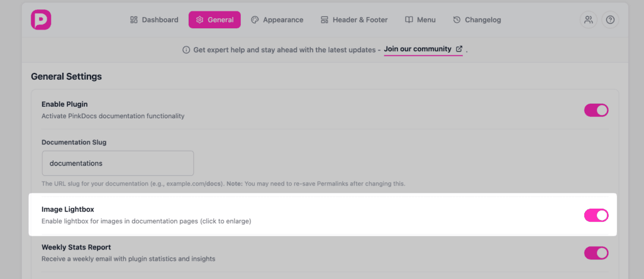View the Changelog tab
Viewport: 644px width, 279px height.
click(x=477, y=20)
